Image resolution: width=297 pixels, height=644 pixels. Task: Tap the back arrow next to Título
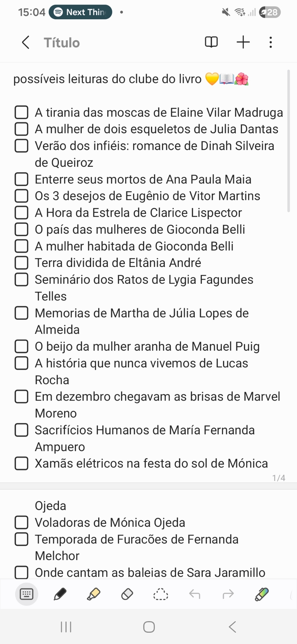point(26,43)
